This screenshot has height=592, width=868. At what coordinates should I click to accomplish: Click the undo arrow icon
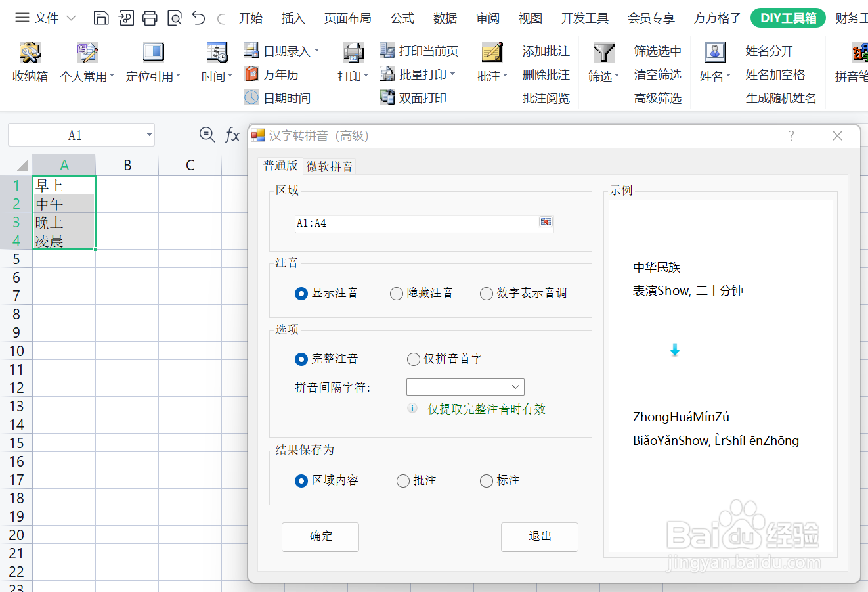199,18
